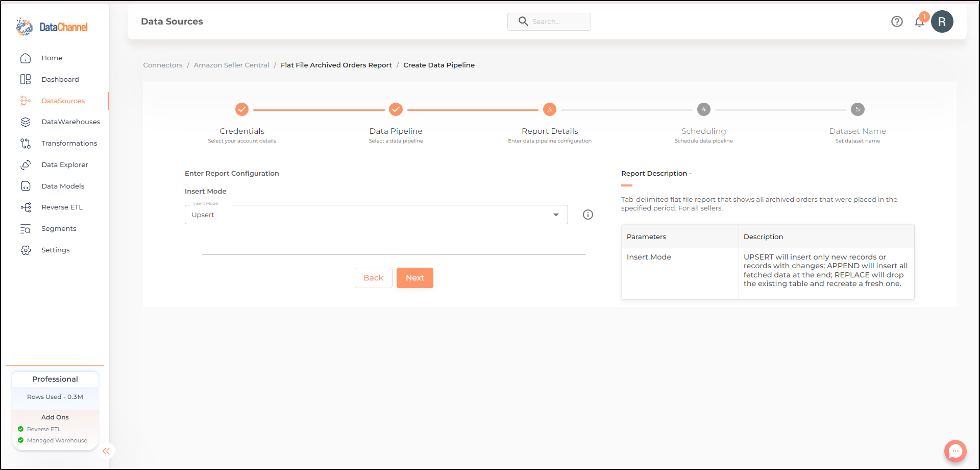Click the completed Credentials step checkmark

242,109
